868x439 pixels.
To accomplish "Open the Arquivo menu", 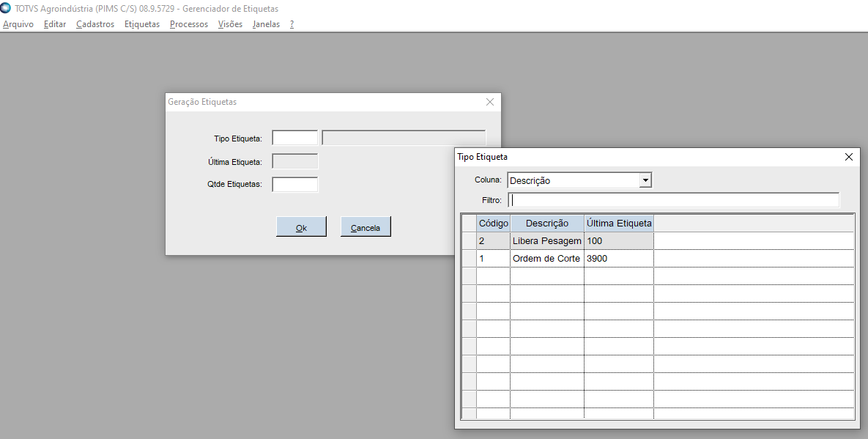I will (x=18, y=24).
